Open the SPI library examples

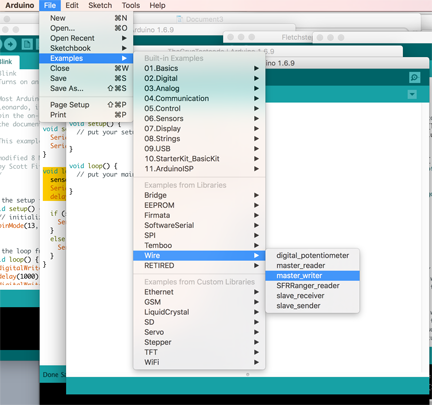point(199,235)
